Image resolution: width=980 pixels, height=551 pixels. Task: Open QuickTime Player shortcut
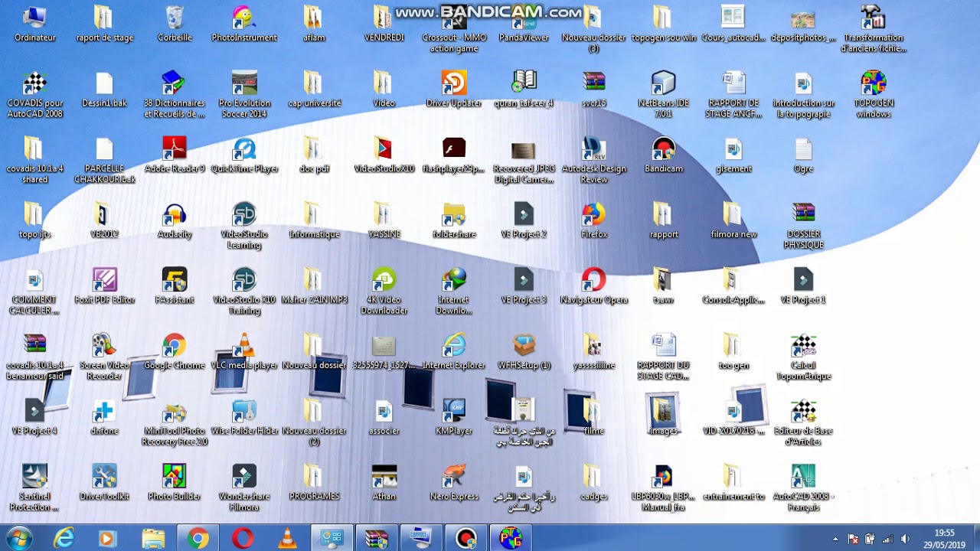(244, 154)
